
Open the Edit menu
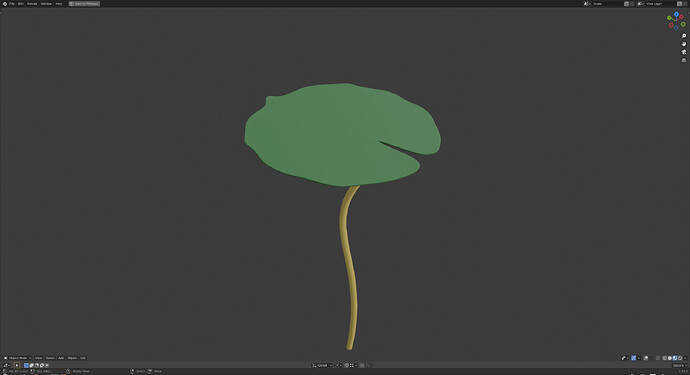(21, 4)
